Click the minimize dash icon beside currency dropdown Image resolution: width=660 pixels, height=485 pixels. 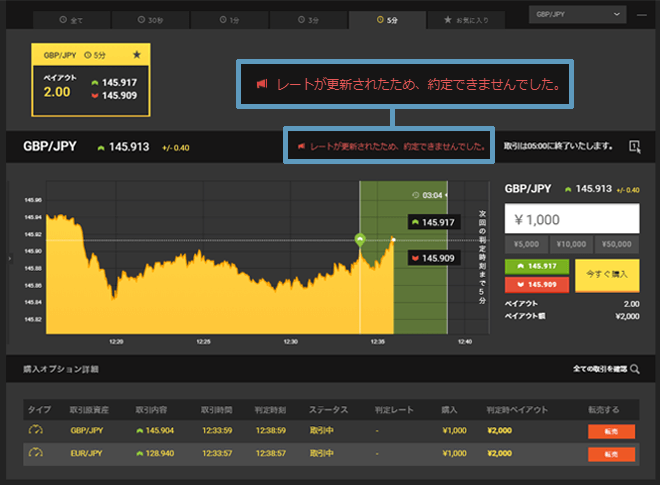(641, 15)
